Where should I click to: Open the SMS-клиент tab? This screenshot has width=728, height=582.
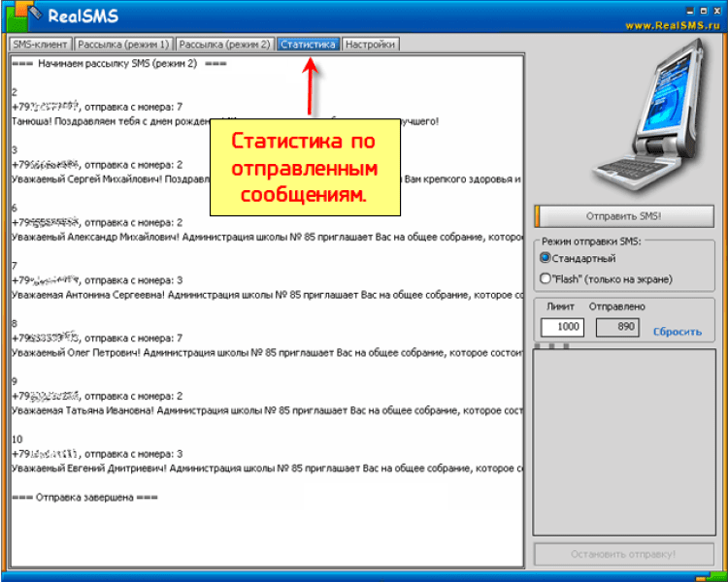click(41, 44)
